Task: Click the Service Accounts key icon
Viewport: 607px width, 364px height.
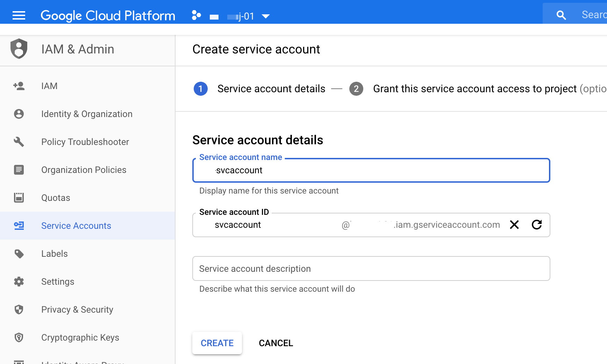Action: click(19, 226)
